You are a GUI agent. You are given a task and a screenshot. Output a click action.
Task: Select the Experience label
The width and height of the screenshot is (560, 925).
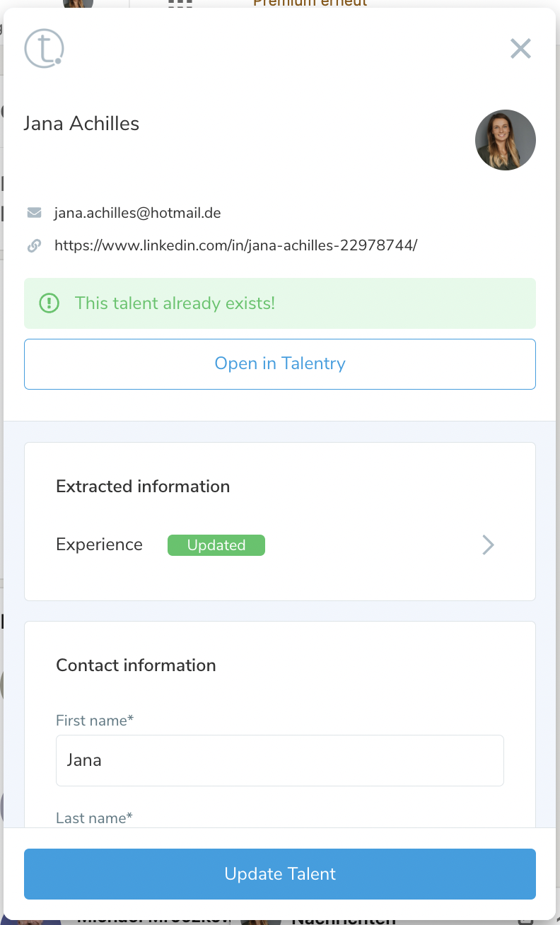coord(99,545)
